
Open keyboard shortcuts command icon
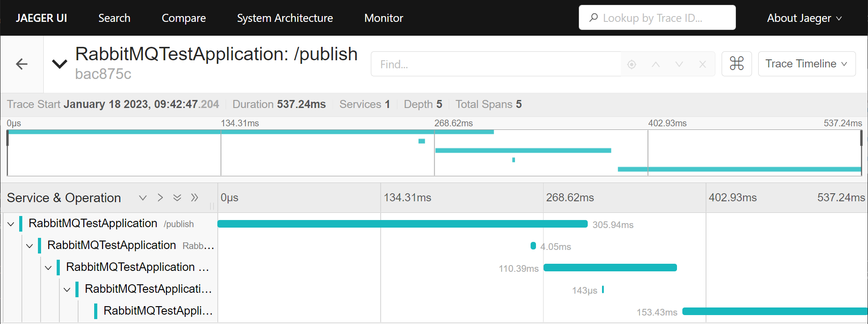tap(737, 64)
